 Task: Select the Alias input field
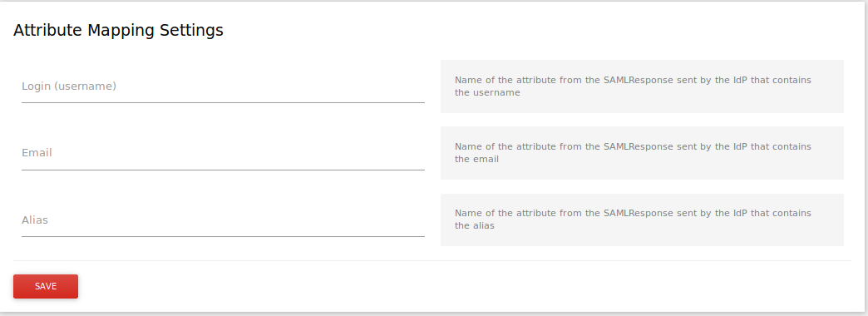click(223, 220)
